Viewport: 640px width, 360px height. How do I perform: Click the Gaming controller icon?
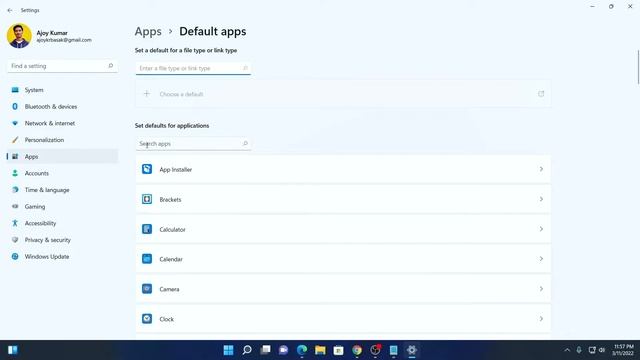15,207
